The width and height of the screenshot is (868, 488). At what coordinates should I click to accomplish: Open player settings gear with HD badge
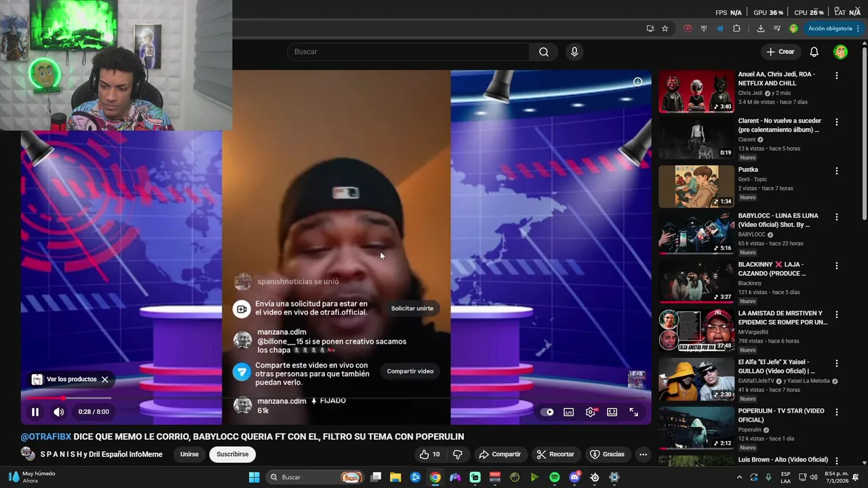point(591,412)
